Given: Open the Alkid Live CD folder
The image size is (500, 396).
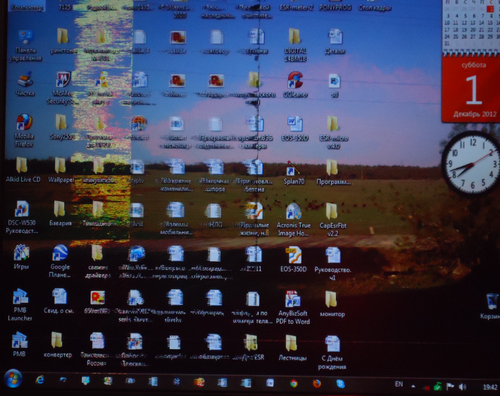Looking at the screenshot, I should [x=23, y=170].
